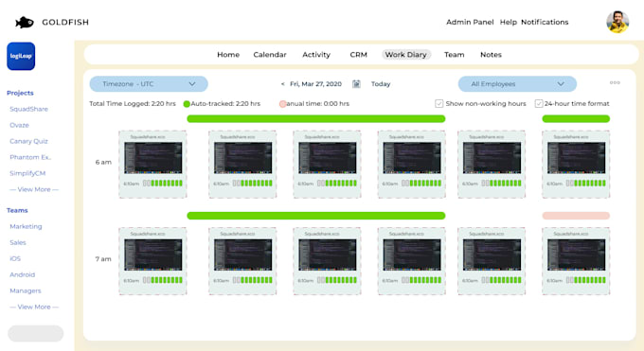644x351 pixels.
Task: Open the three-dots more options menu
Action: (615, 82)
